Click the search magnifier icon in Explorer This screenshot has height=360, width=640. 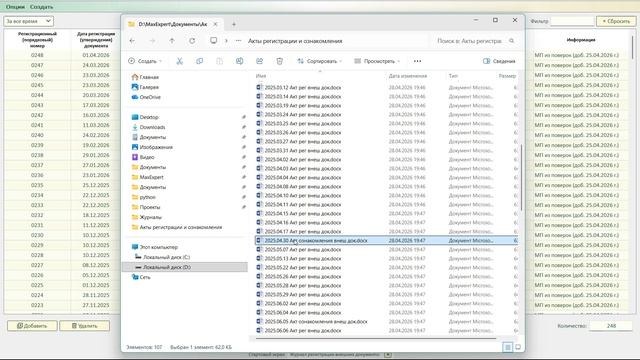tap(511, 41)
